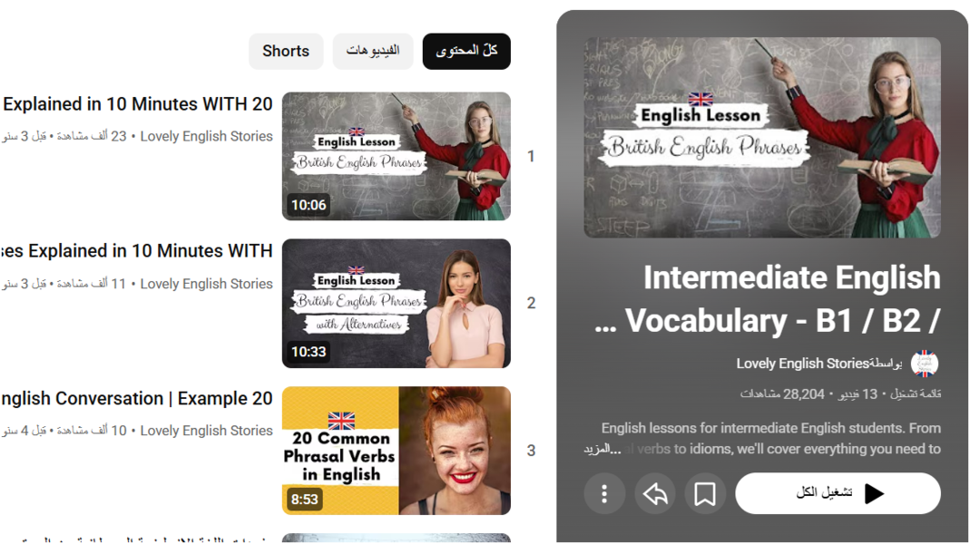Viewport: 980px width, 544px height.
Task: Open the British English Phrases with Alternatives thumbnail
Action: tap(396, 303)
